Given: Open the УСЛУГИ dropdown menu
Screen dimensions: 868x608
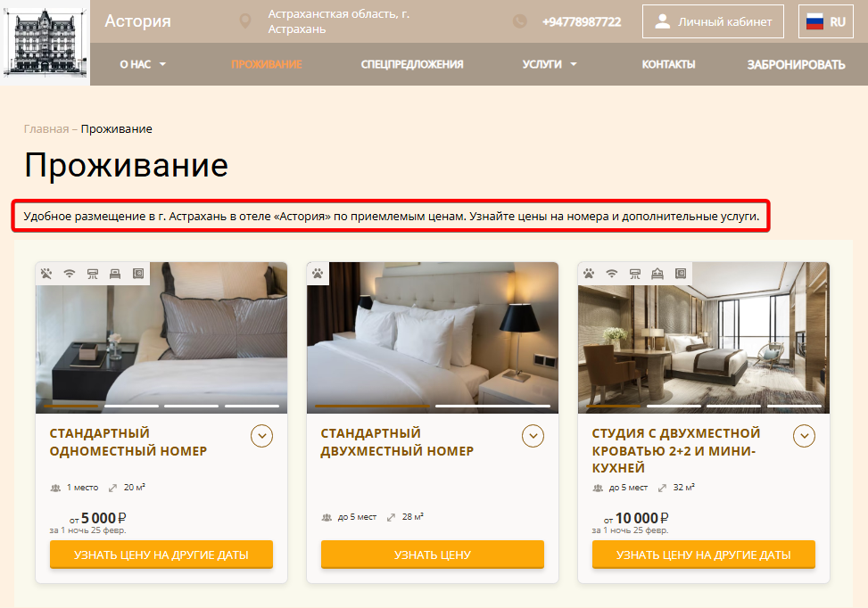Looking at the screenshot, I should 550,64.
